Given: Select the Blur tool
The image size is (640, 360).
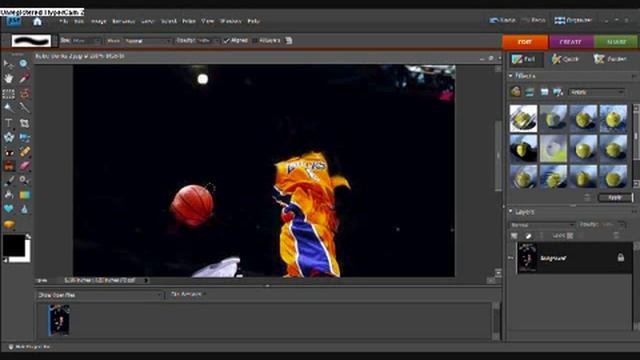Looking at the screenshot, I should tap(24, 209).
